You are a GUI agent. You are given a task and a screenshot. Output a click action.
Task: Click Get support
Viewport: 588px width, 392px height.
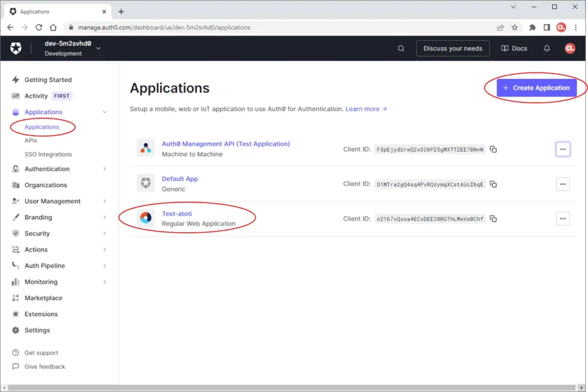point(41,353)
